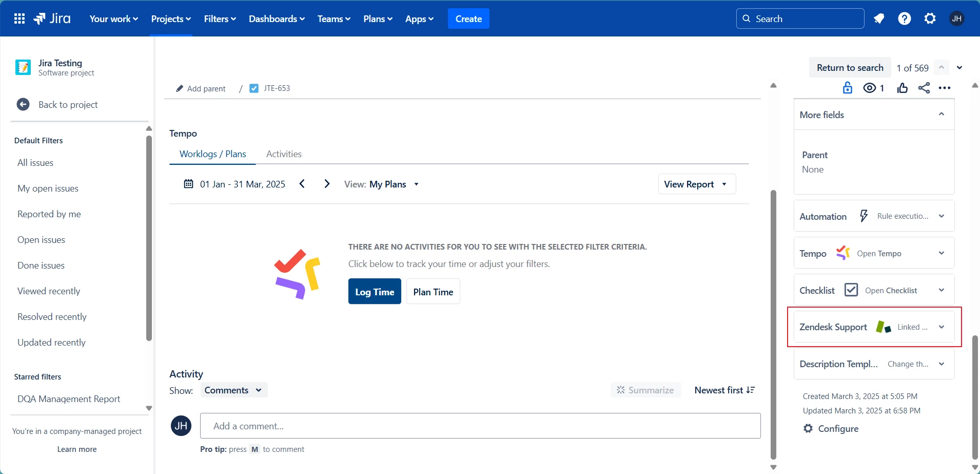Expand the Zendesk Support panel
This screenshot has height=474, width=980.
(x=942, y=327)
